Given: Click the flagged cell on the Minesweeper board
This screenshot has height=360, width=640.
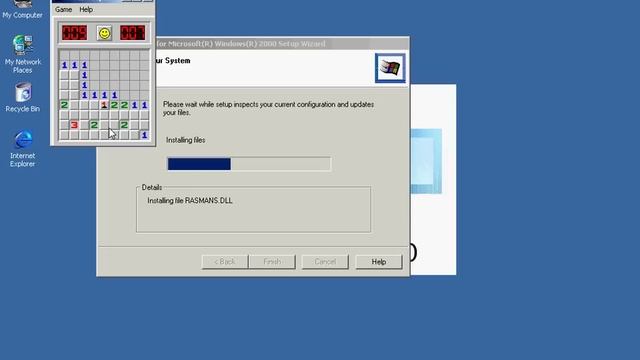Looking at the screenshot, I should pos(104,105).
